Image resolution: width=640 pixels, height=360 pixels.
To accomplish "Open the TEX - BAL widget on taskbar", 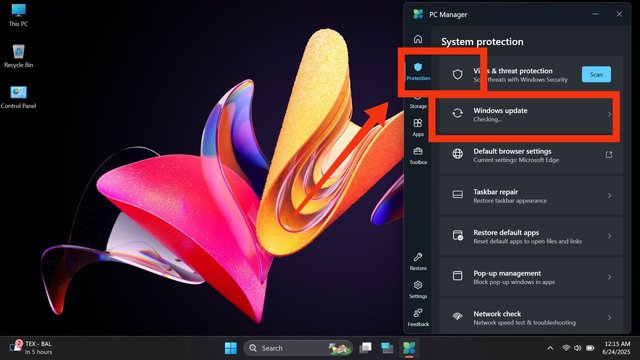I will click(31, 348).
